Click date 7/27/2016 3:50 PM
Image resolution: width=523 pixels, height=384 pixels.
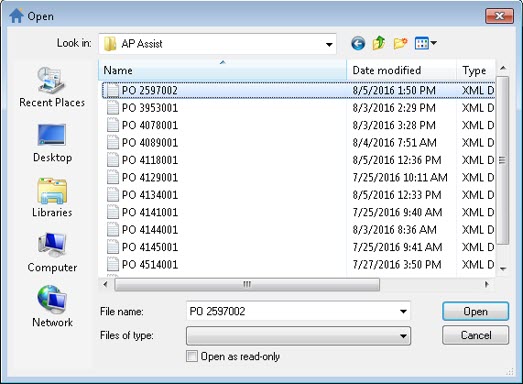pos(397,264)
